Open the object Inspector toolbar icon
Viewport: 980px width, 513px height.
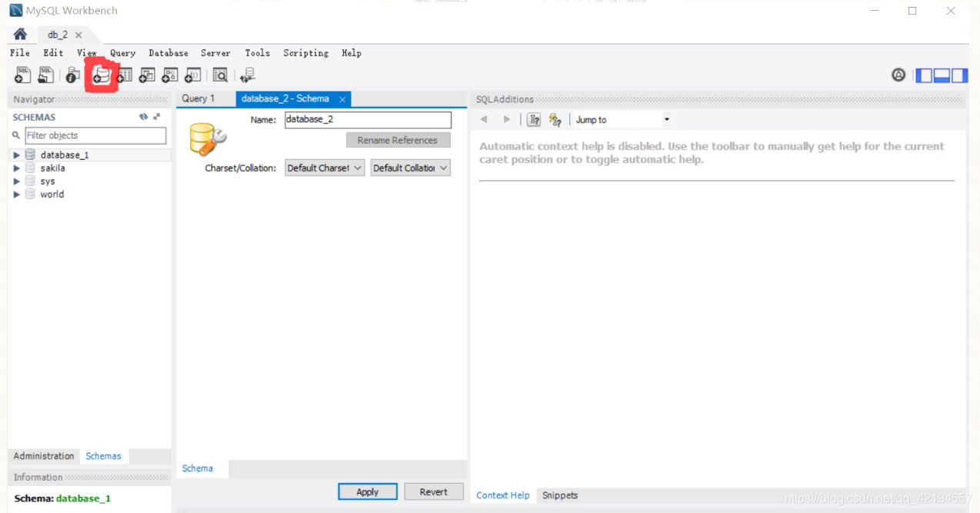coord(72,75)
